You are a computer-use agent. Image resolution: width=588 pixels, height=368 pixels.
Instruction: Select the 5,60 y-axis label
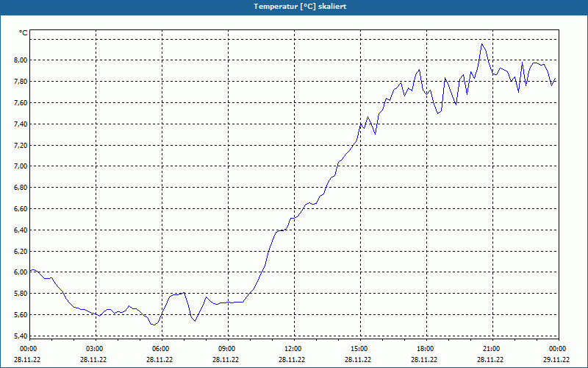click(x=21, y=315)
